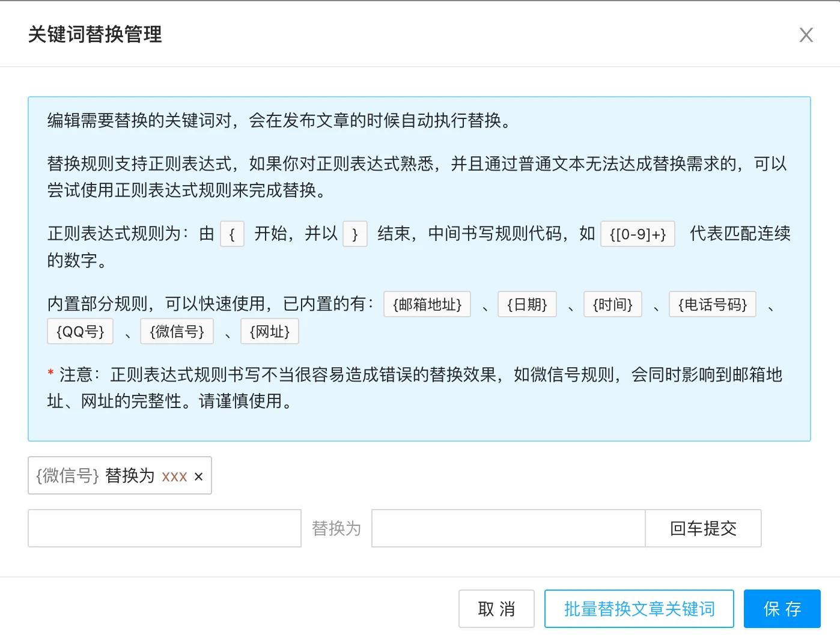Click the { opening brace tag
The width and height of the screenshot is (840, 637).
[x=232, y=234]
